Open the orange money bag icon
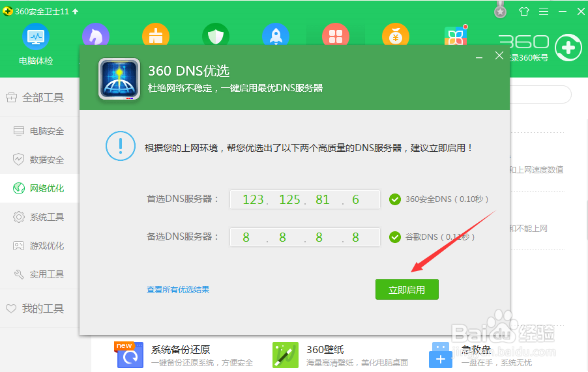 coord(396,35)
